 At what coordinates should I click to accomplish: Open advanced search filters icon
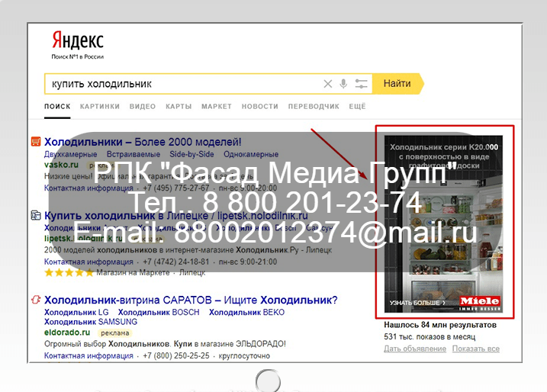(x=361, y=84)
